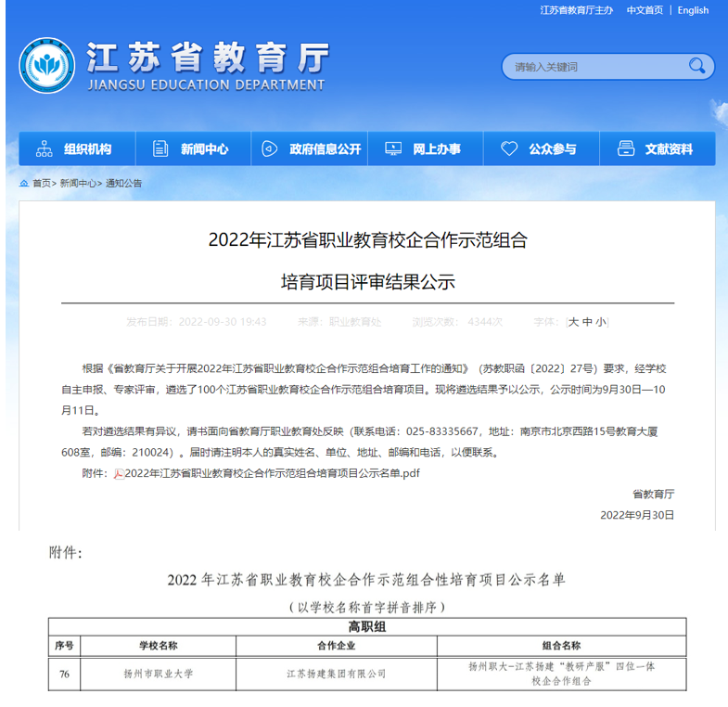
Task: Click the 新闻中心 document icon
Action: [x=160, y=148]
